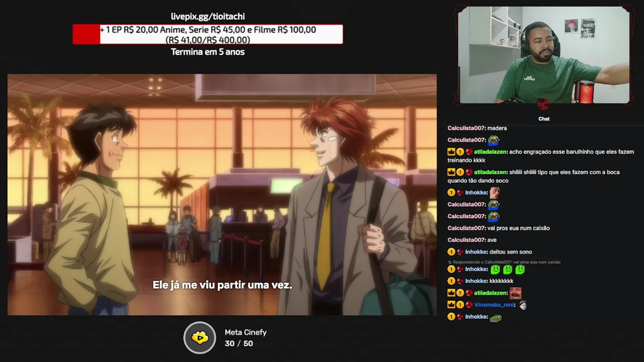Click Calculista007's name beside 'ave'
Screen dimensions: 644x362
(x=466, y=240)
